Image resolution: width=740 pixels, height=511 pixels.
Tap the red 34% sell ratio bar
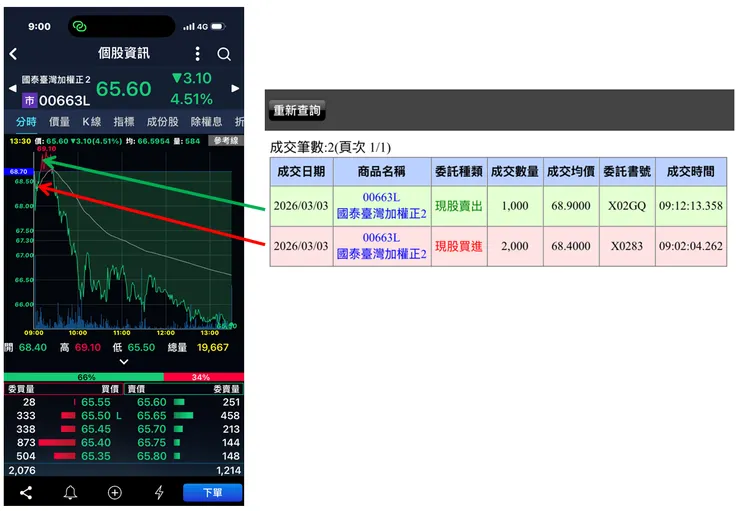[203, 377]
